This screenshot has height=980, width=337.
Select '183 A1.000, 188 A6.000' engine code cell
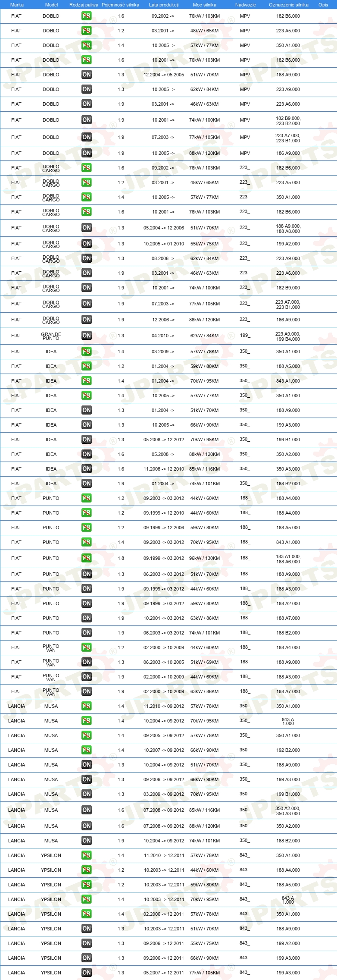pyautogui.click(x=288, y=559)
